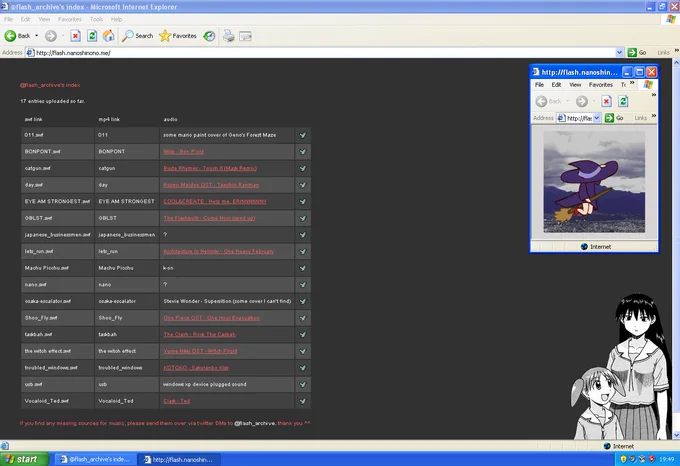
Task: Open the troubled_windows mp4 link
Action: pyautogui.click(x=120, y=368)
